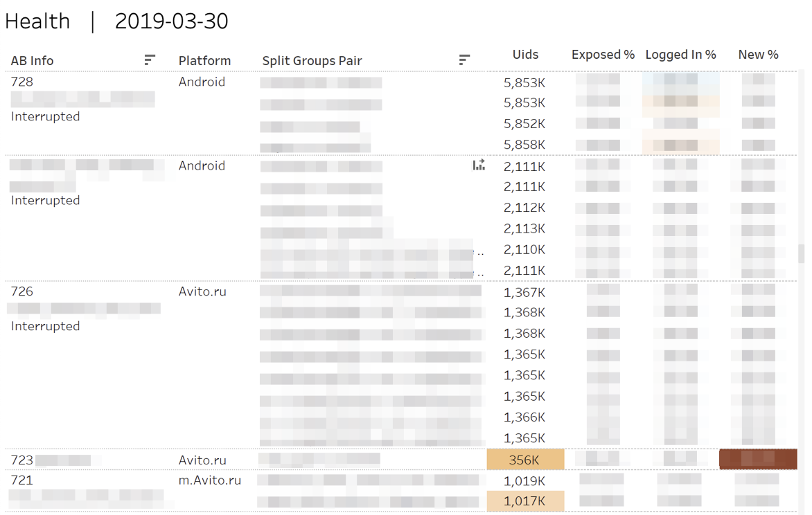
Task: Select the Platform column header
Action: pyautogui.click(x=204, y=61)
